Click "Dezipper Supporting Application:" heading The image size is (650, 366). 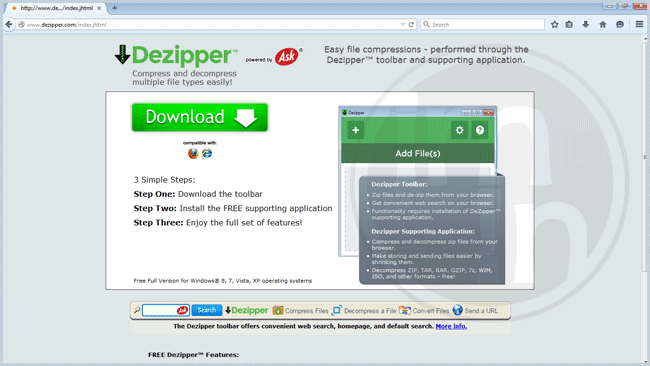pos(423,231)
